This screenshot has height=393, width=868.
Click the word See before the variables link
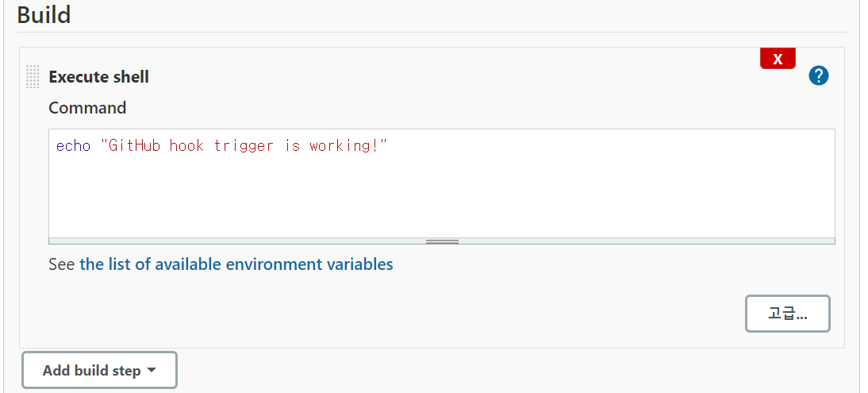pyautogui.click(x=61, y=264)
